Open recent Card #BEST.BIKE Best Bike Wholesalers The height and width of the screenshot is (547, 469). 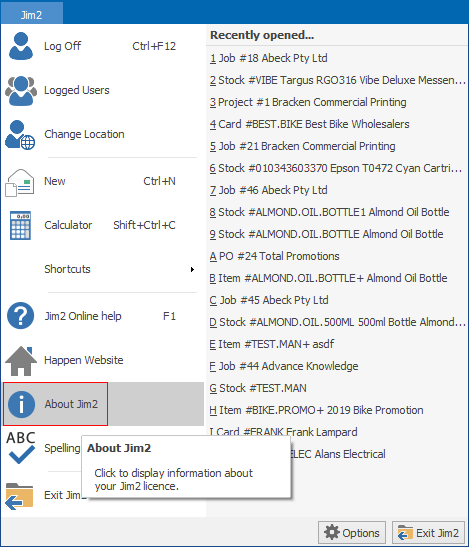[309, 124]
